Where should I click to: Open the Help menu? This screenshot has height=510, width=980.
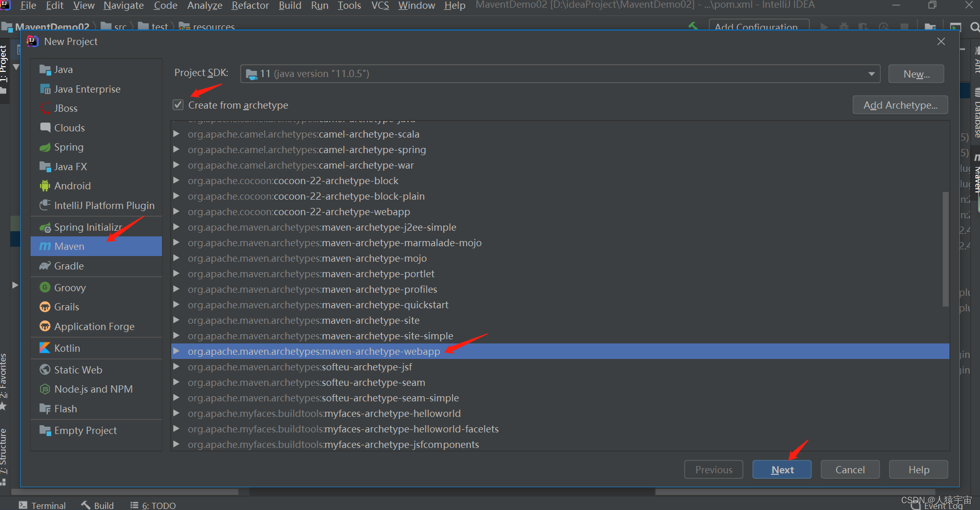click(455, 6)
